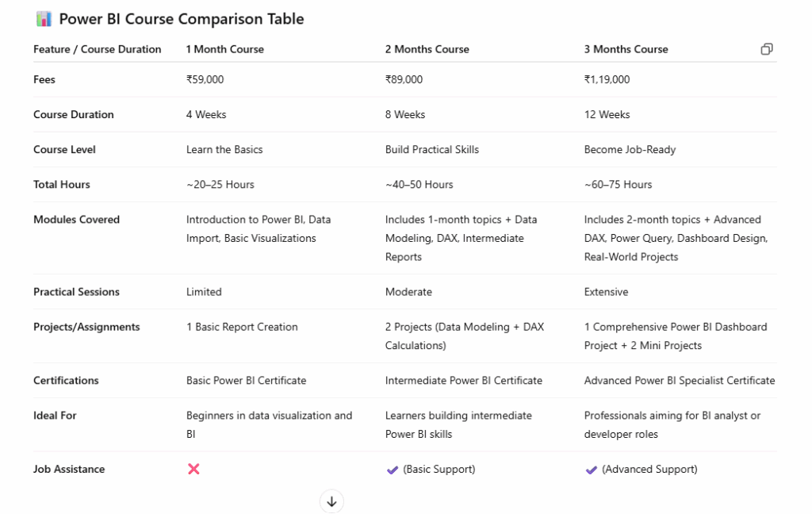Click the red cross under 1 Month Course

[193, 469]
